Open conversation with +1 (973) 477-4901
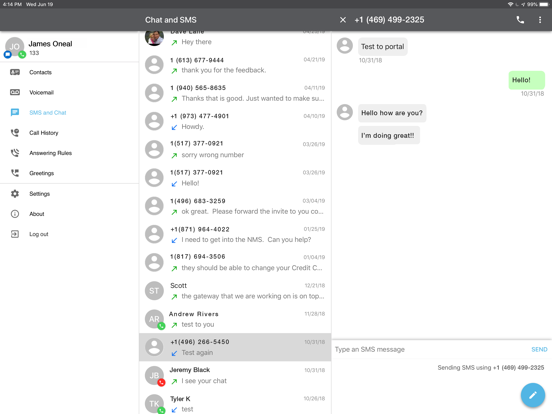 (235, 121)
